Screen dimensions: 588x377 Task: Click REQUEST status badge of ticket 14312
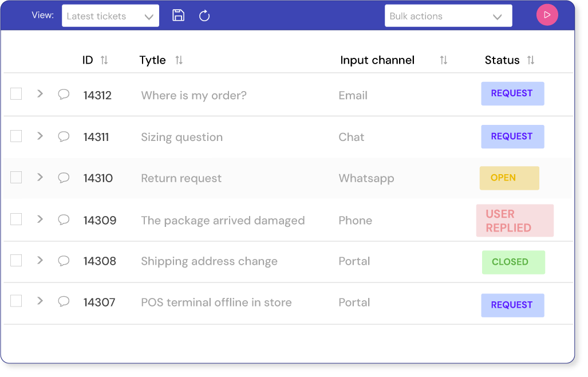pos(512,93)
